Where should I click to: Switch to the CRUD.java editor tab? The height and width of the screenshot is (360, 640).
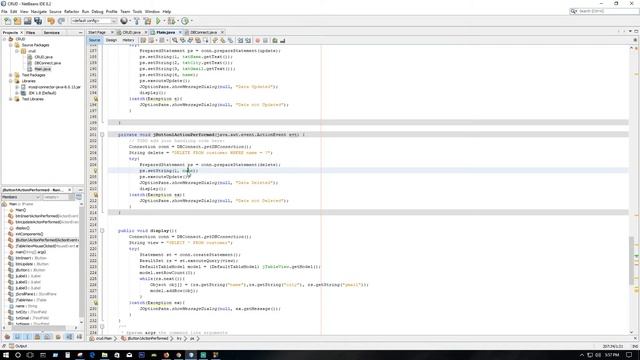click(131, 32)
